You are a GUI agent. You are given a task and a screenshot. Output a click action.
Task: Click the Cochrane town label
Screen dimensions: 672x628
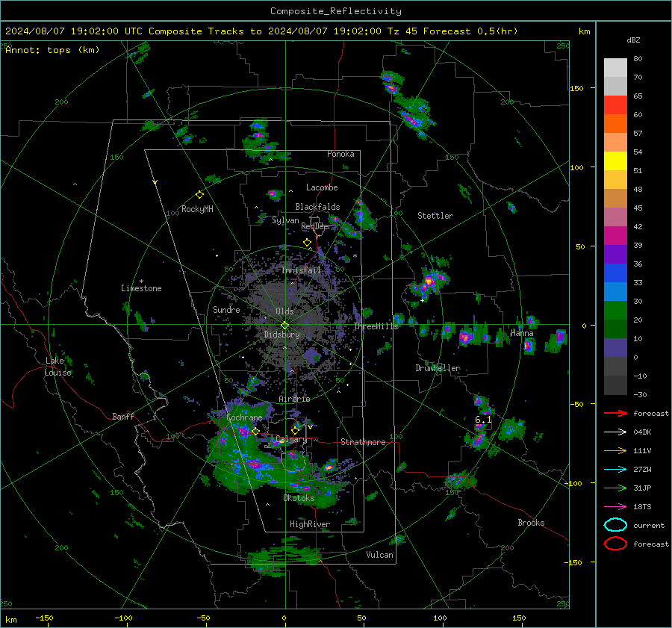tap(244, 417)
